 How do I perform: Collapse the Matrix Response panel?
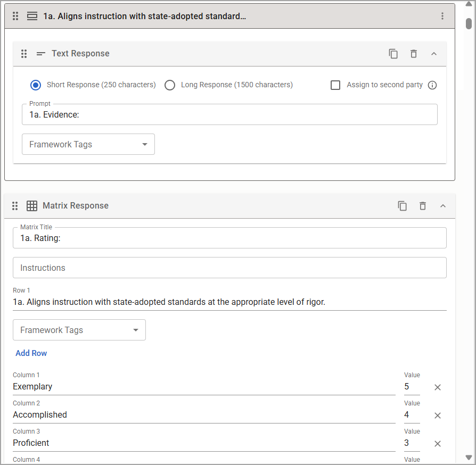tap(443, 206)
